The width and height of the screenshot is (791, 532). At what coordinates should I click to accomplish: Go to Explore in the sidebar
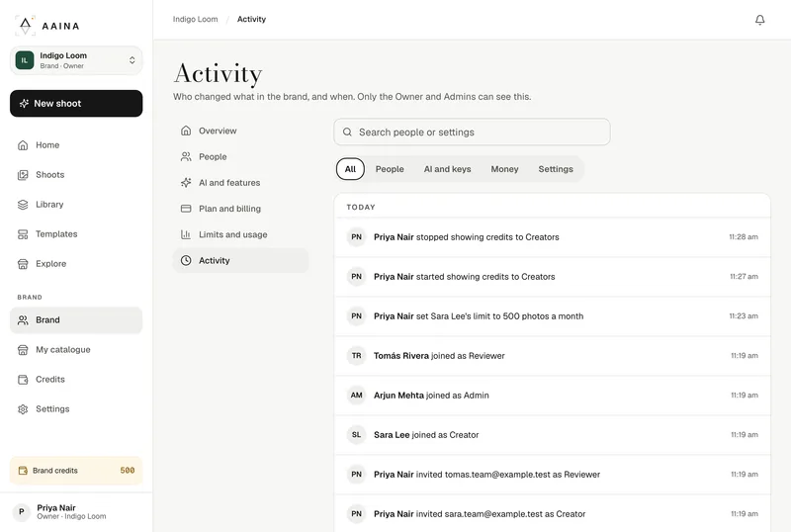(x=76, y=264)
